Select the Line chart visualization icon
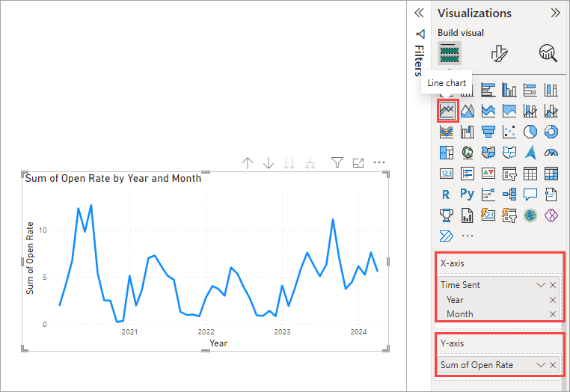570x392 pixels. pos(447,111)
